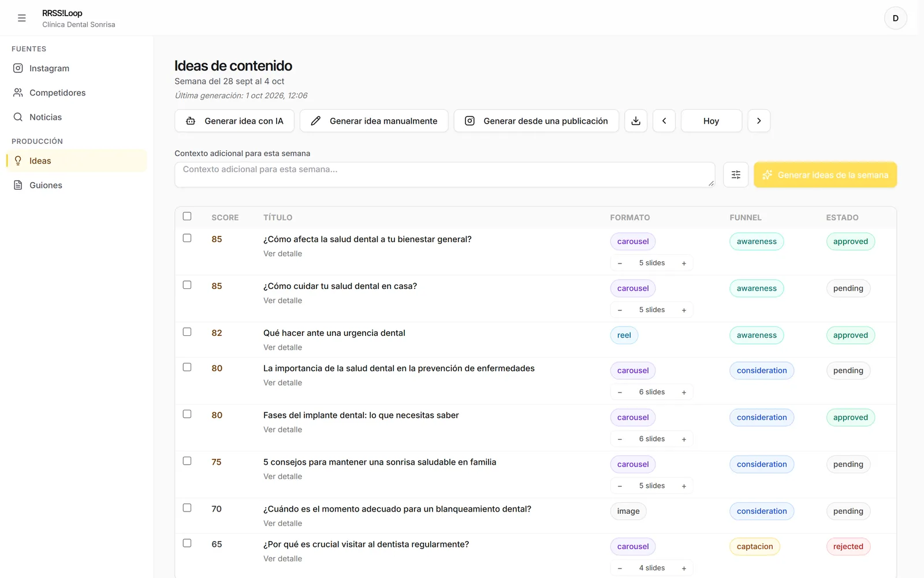The image size is (924, 578).
Task: Click rejected status badge
Action: pos(848,547)
